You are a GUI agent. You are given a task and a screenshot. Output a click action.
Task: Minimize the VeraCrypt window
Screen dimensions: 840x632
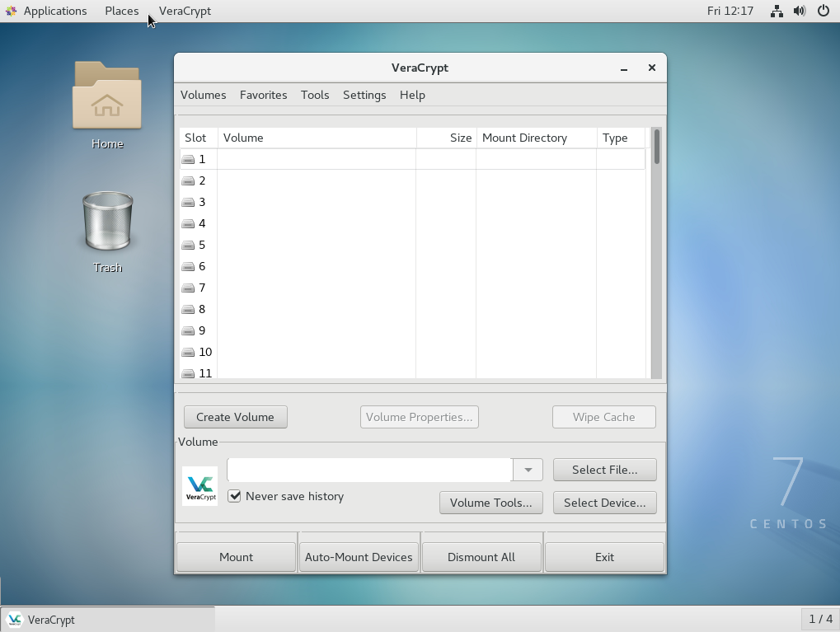coord(623,68)
